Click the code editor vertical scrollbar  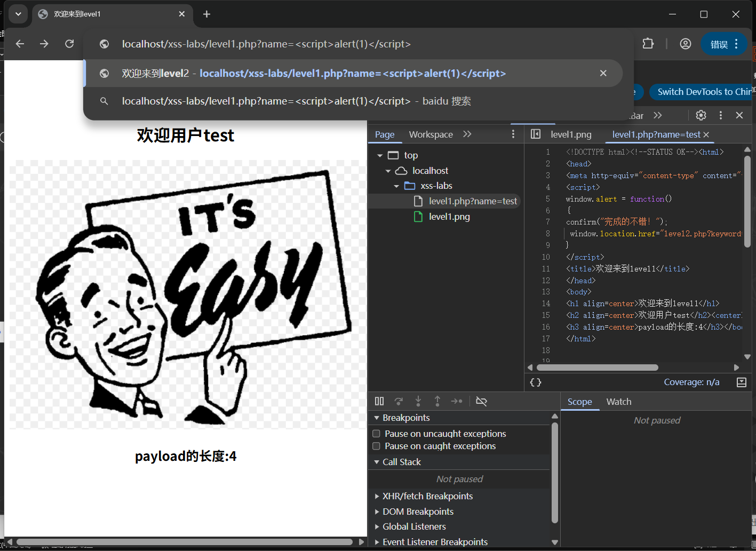coord(747,201)
